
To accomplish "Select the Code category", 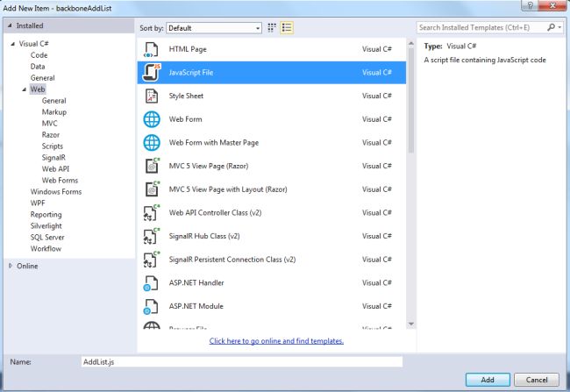I will (39, 55).
